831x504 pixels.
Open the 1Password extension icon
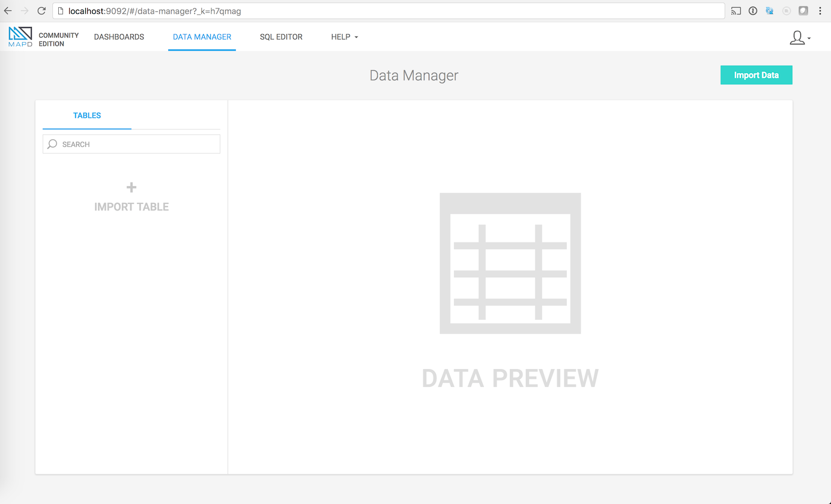coord(753,11)
